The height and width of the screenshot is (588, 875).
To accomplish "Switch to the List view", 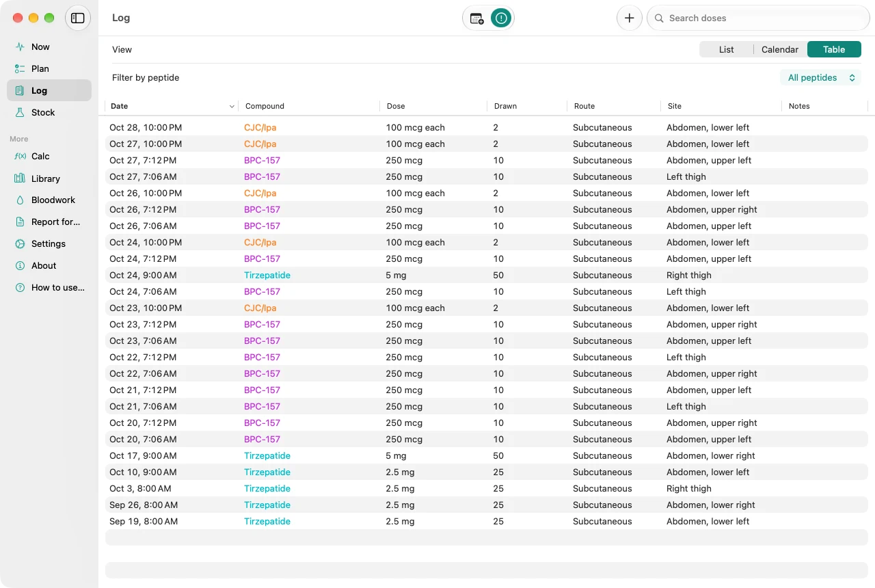I will 726,49.
